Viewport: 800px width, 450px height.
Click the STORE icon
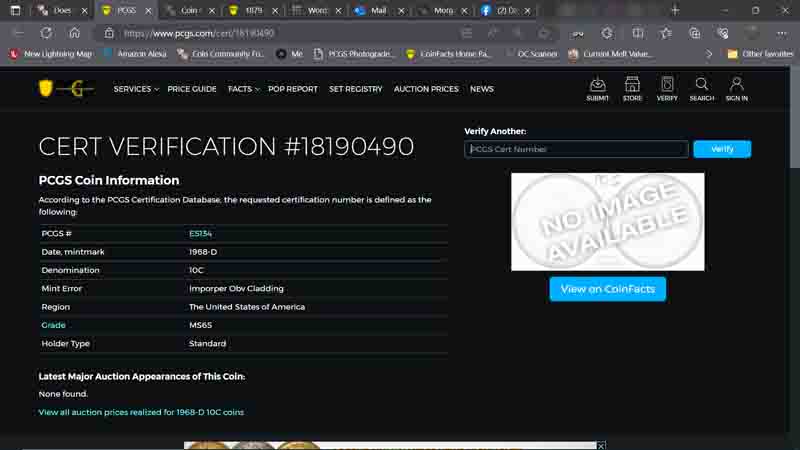pyautogui.click(x=632, y=89)
